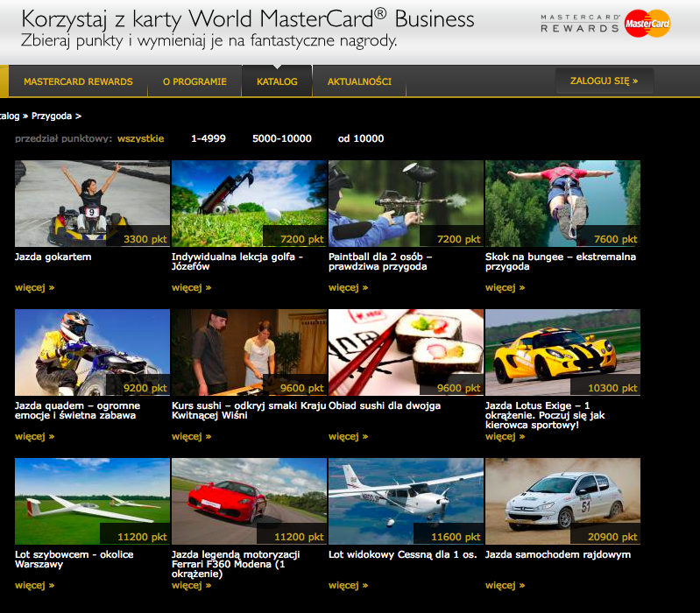Click the 3300 pkt price label
Screen dimensions: 700x613
tap(145, 239)
